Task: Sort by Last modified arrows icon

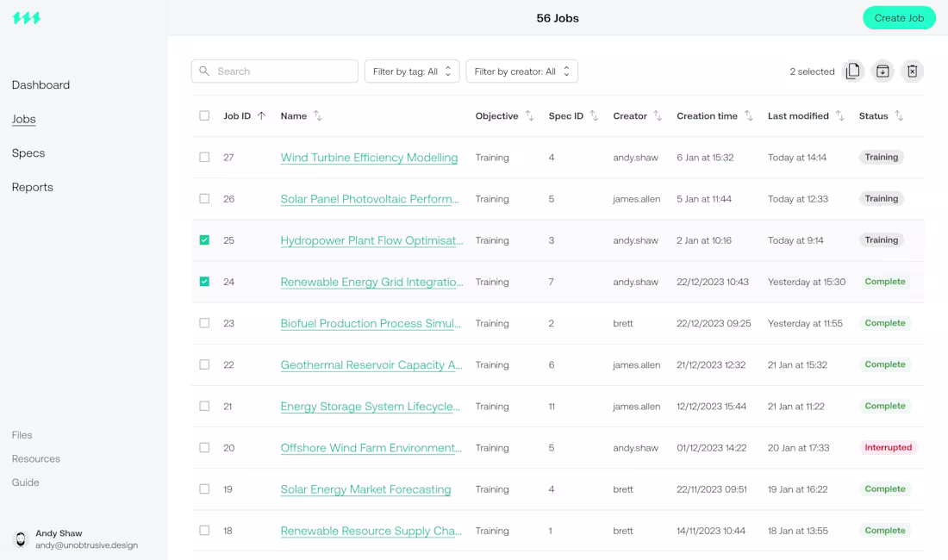Action: pos(839,116)
